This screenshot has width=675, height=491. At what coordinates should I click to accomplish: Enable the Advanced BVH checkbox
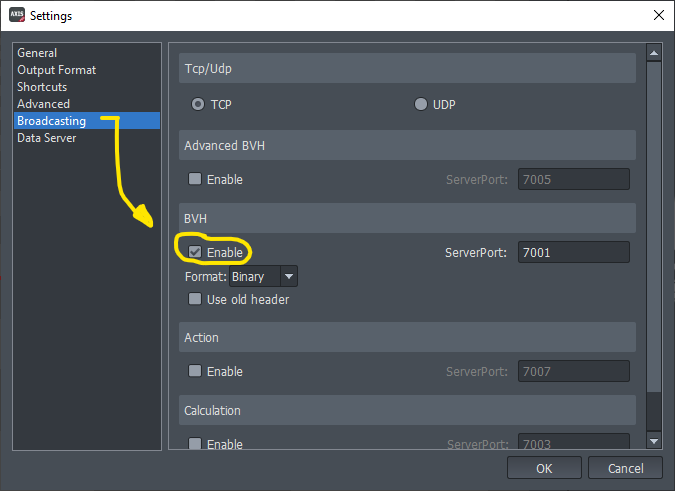pyautogui.click(x=195, y=180)
